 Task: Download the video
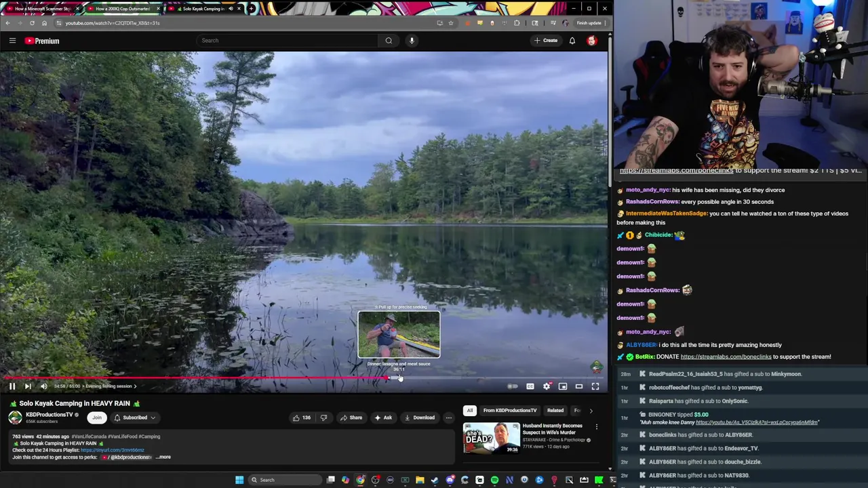coord(420,418)
